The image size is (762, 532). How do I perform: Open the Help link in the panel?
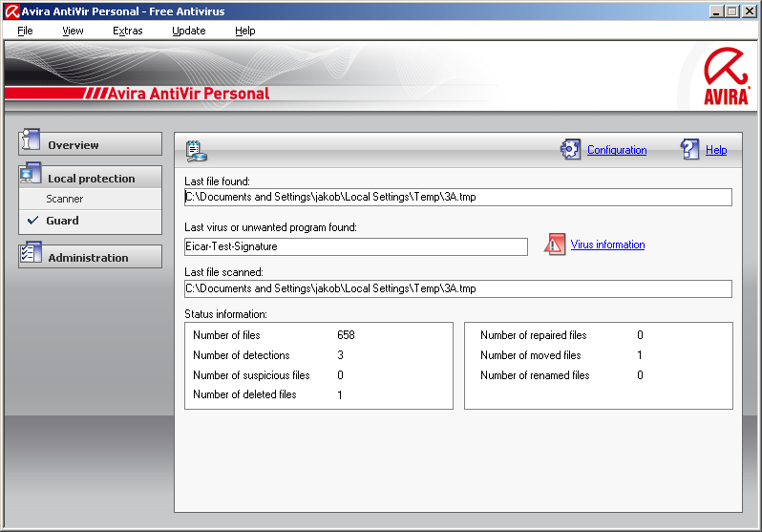click(716, 150)
